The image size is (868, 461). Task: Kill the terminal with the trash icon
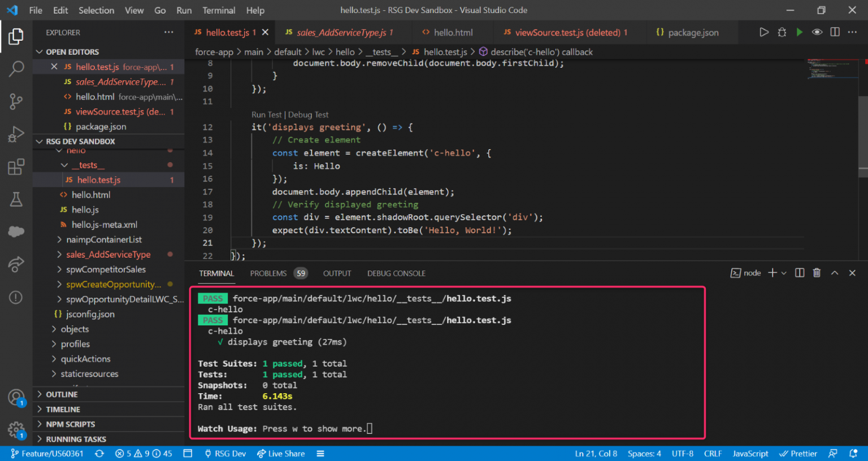click(x=817, y=272)
